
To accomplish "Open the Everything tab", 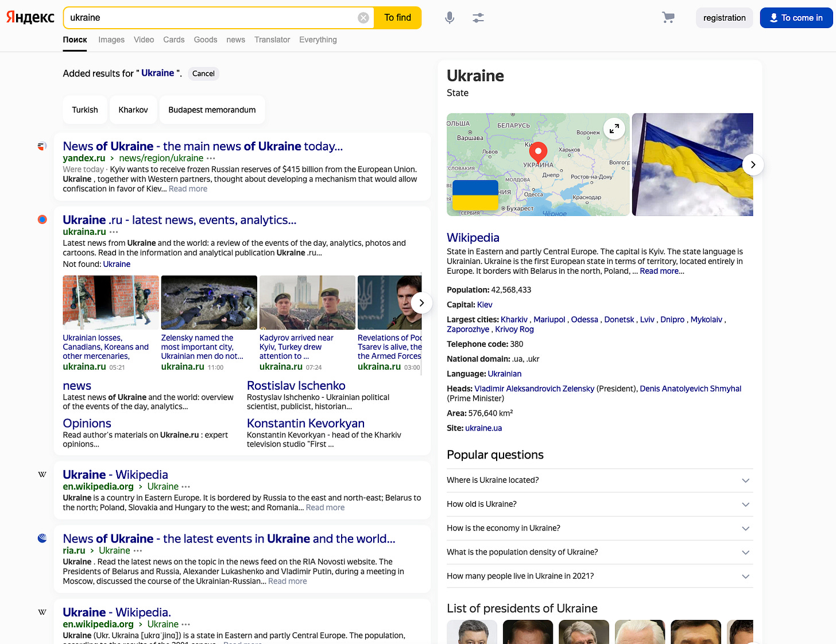I will (318, 40).
